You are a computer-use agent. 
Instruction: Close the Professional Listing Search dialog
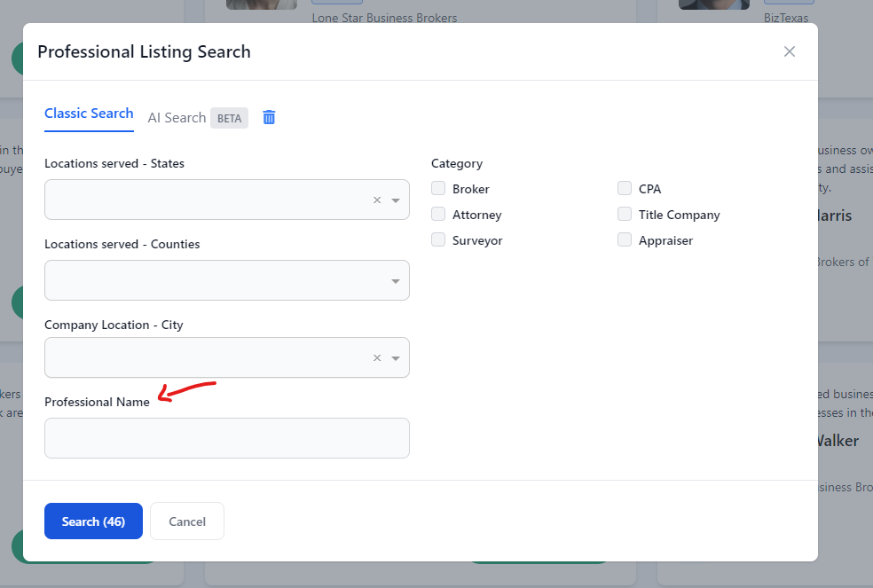789,51
